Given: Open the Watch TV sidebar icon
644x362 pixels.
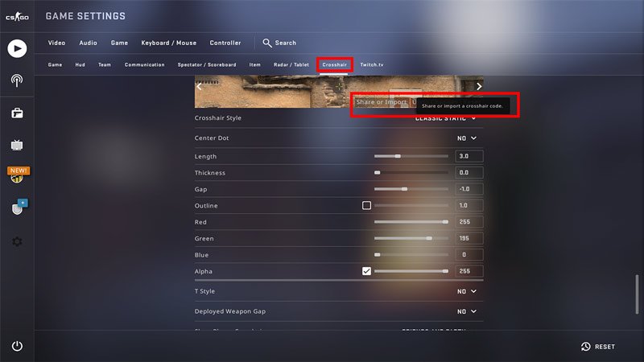Looking at the screenshot, I should pyautogui.click(x=17, y=145).
